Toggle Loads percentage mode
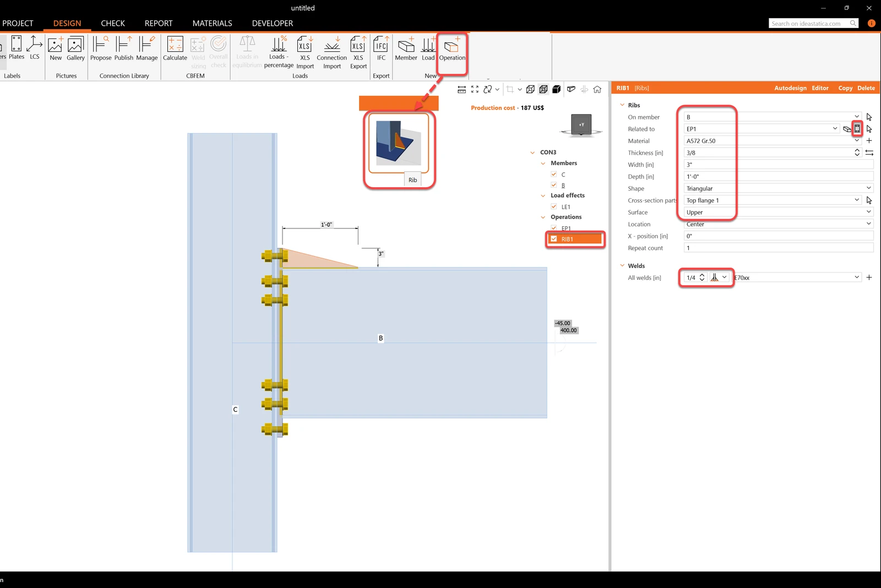881x588 pixels. [279, 52]
